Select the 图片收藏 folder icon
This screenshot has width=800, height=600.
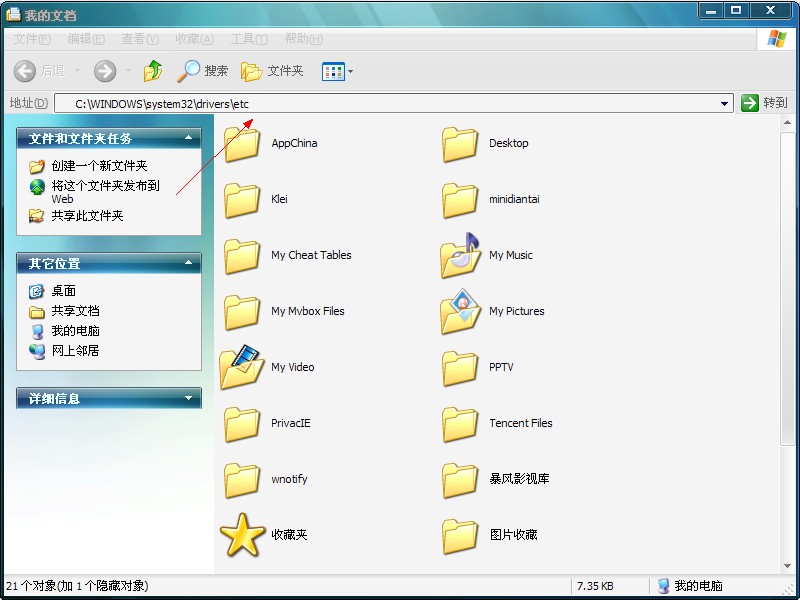[x=460, y=536]
